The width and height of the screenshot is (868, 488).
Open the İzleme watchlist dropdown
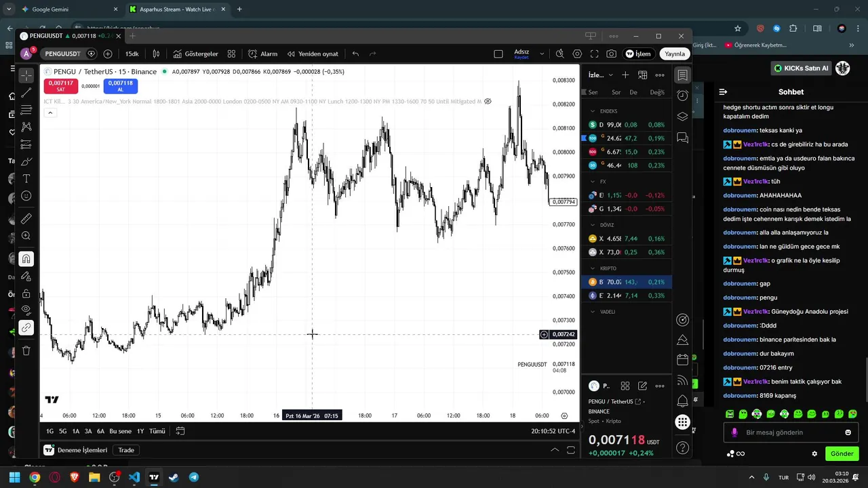point(601,75)
